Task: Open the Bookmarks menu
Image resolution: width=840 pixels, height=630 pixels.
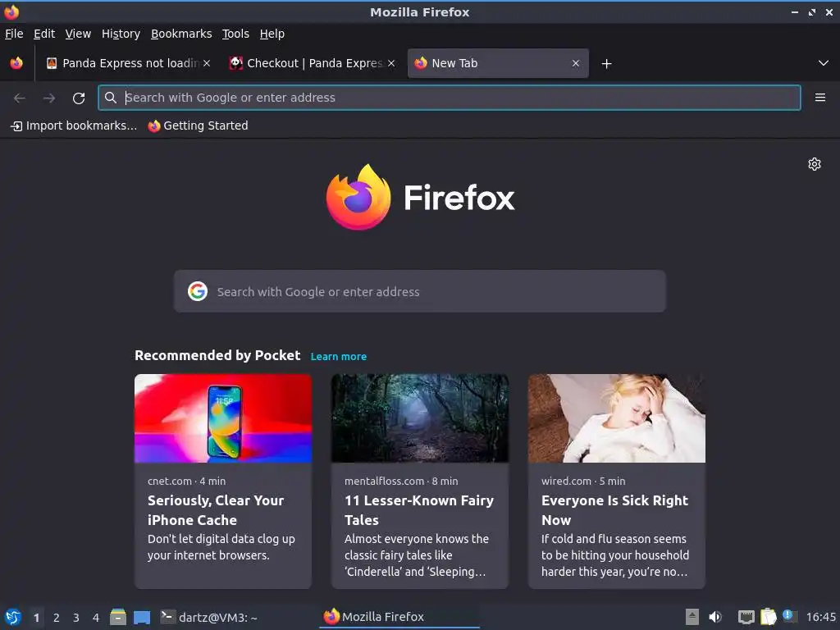Action: pyautogui.click(x=181, y=34)
